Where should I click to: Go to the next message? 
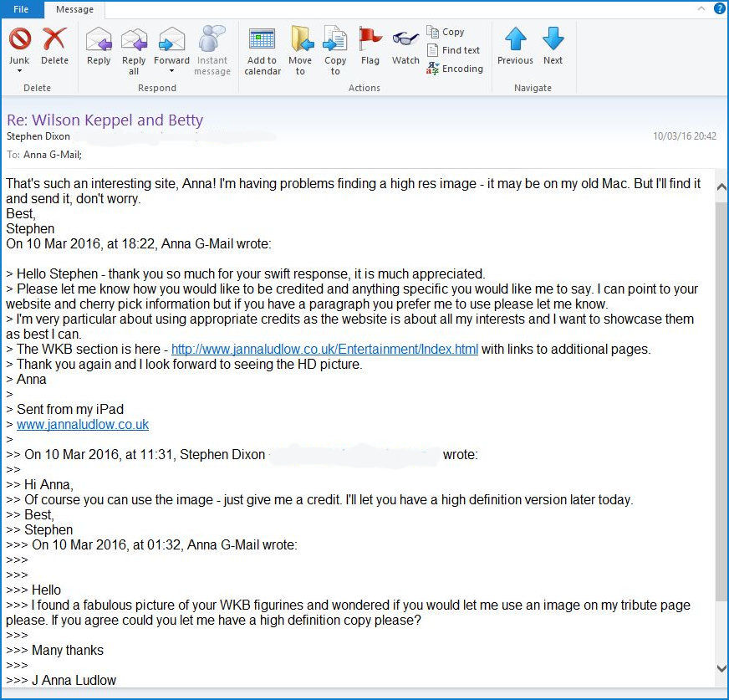tap(553, 46)
